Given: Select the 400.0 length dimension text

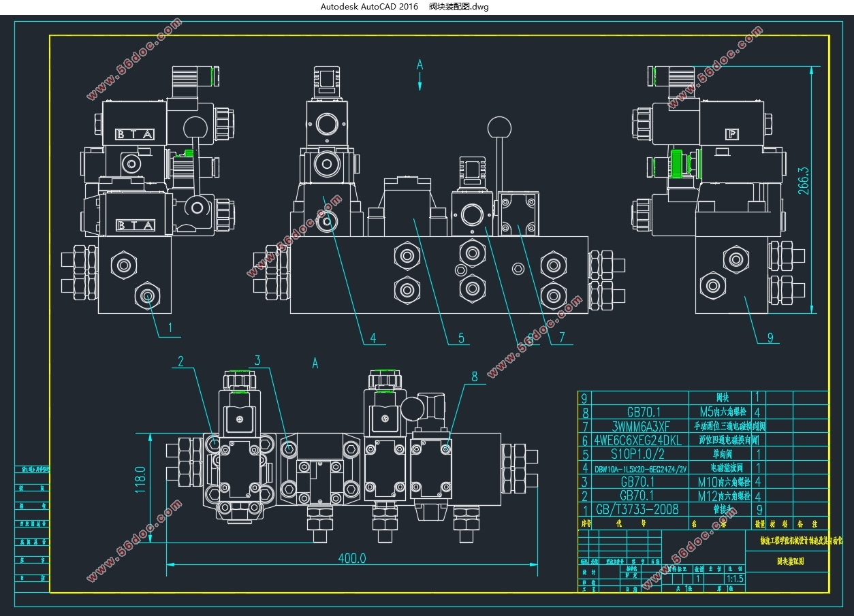Looking at the screenshot, I should [x=352, y=558].
